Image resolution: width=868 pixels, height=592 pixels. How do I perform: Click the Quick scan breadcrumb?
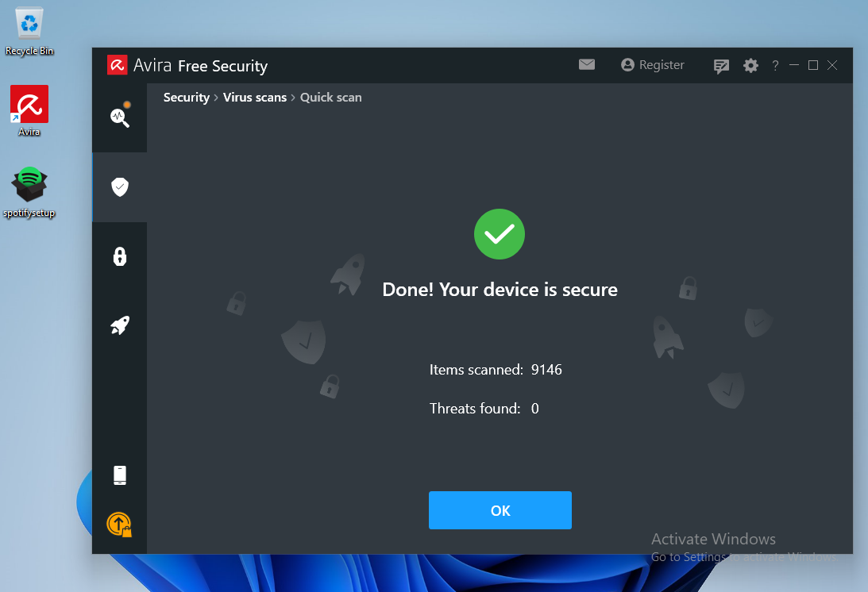tap(331, 98)
